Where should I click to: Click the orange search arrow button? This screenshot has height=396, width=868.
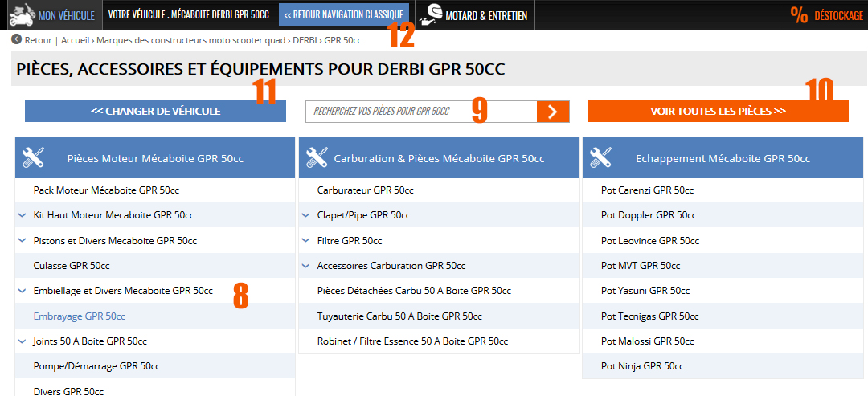[553, 112]
